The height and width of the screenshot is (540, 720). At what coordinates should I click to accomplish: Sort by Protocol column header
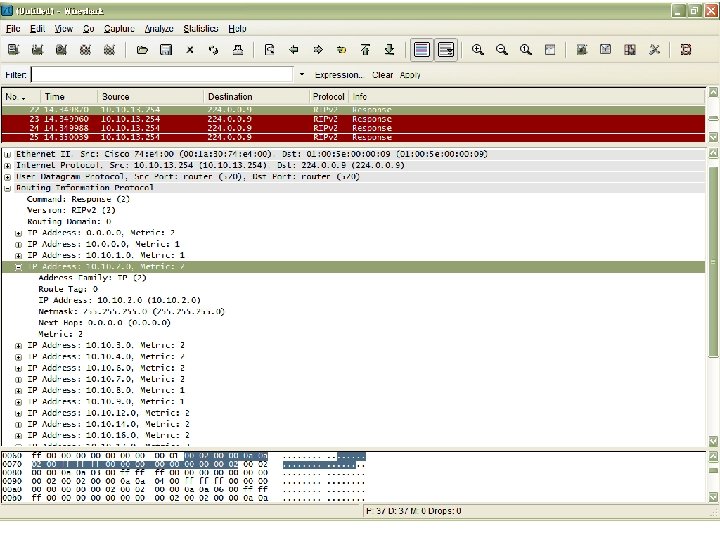[x=328, y=97]
